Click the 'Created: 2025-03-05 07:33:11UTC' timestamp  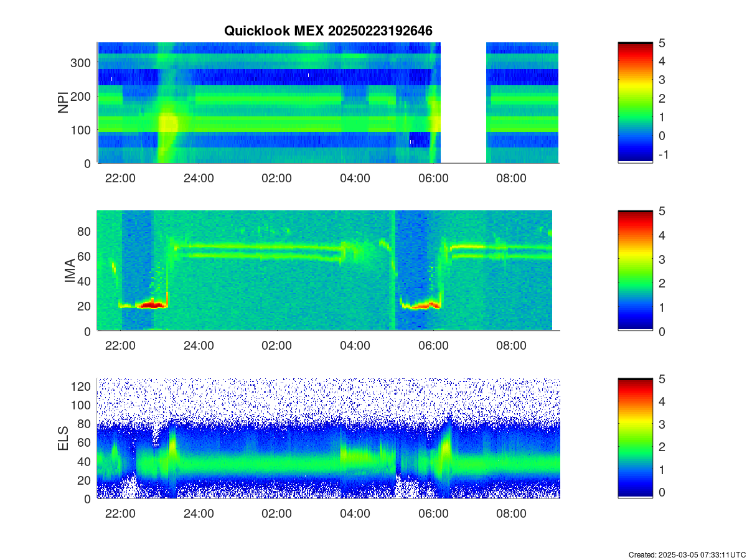point(687,554)
